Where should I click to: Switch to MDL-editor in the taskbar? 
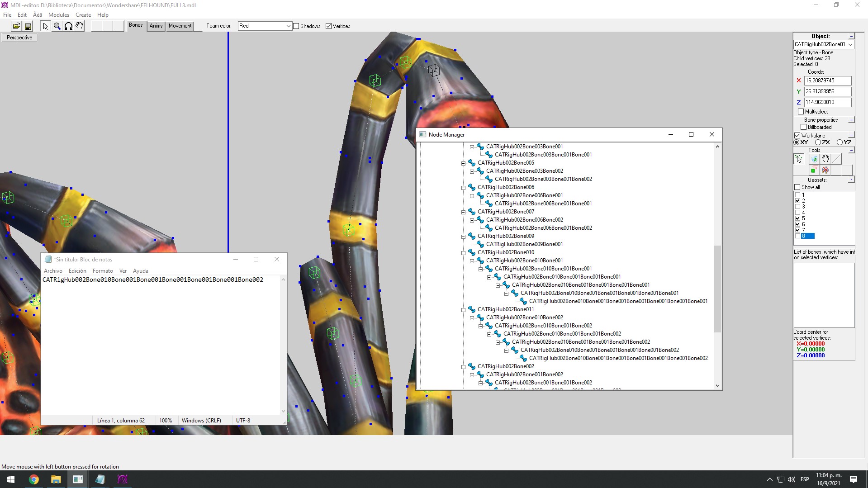[122, 479]
